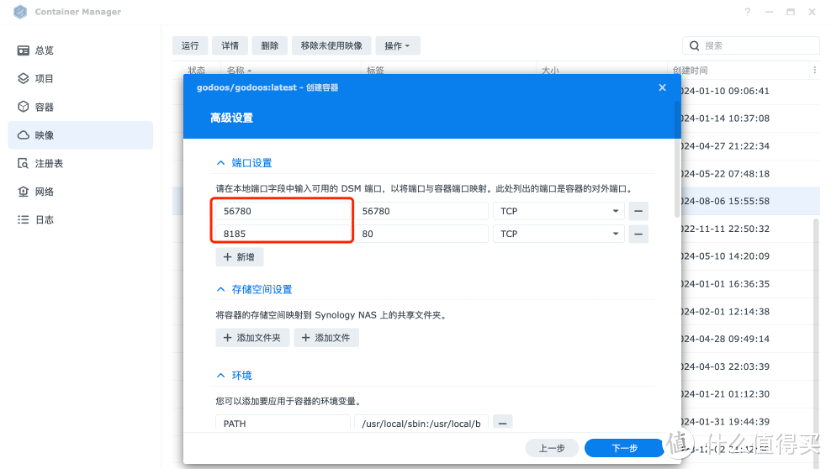The image size is (832, 470).
Task: Open the 网络 network section
Action: pos(81,191)
